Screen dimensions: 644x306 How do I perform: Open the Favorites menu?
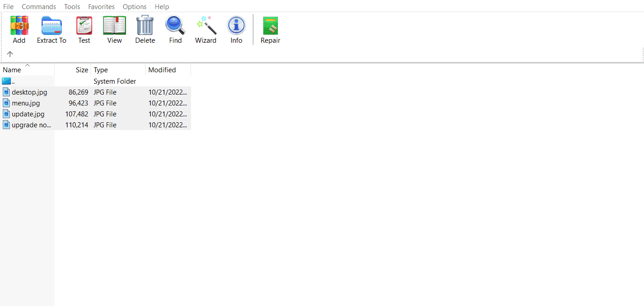101,7
